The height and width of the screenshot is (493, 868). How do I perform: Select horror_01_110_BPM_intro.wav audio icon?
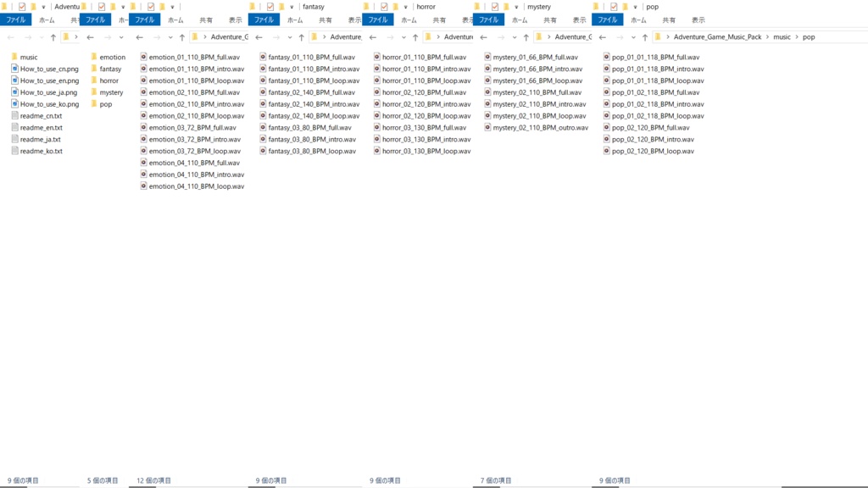(377, 69)
